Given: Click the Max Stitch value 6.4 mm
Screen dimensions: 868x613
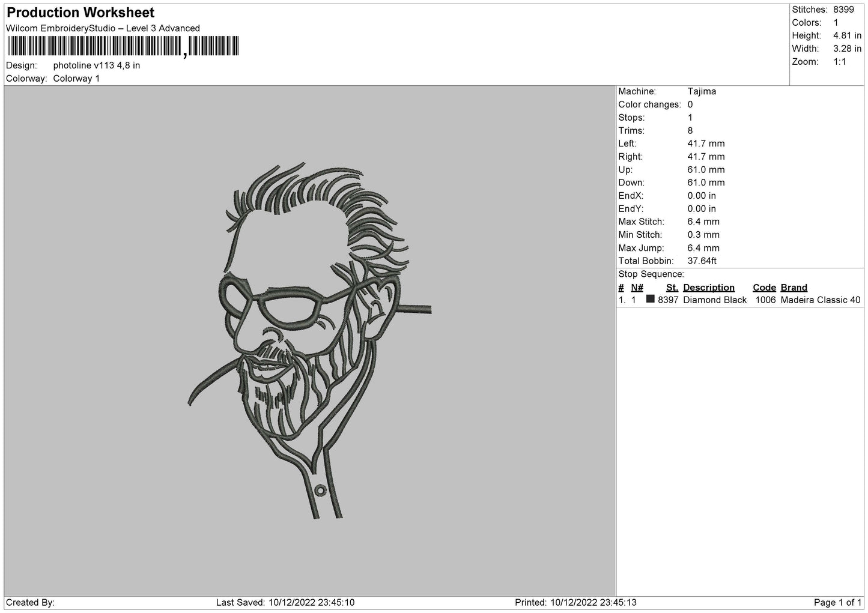Looking at the screenshot, I should pyautogui.click(x=703, y=222).
